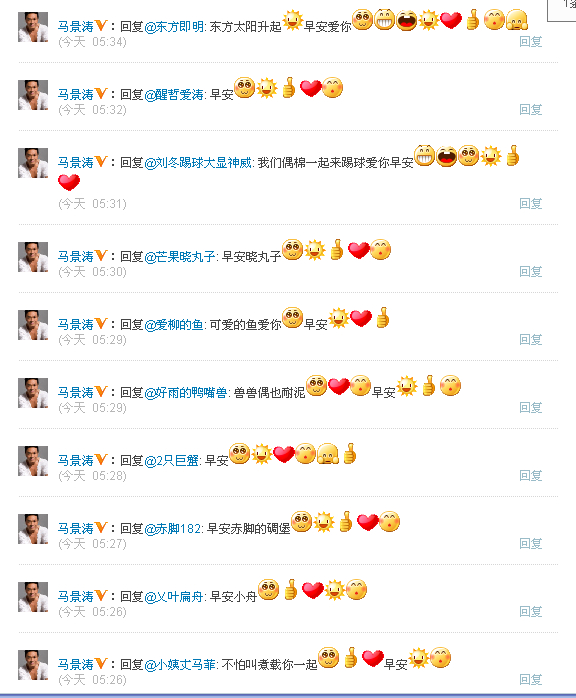The image size is (576, 698).
Task: Open the @小姨丈马菲 mention link
Action: 180,664
